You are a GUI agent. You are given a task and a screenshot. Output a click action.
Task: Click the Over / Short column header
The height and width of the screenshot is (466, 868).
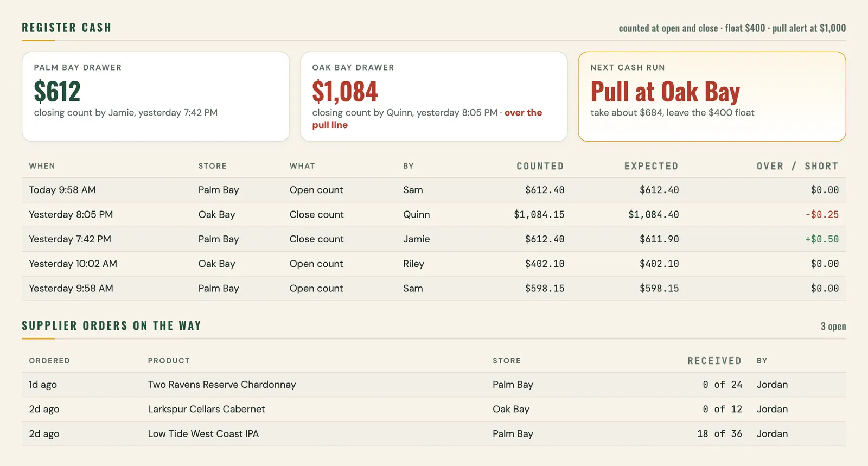(x=797, y=166)
